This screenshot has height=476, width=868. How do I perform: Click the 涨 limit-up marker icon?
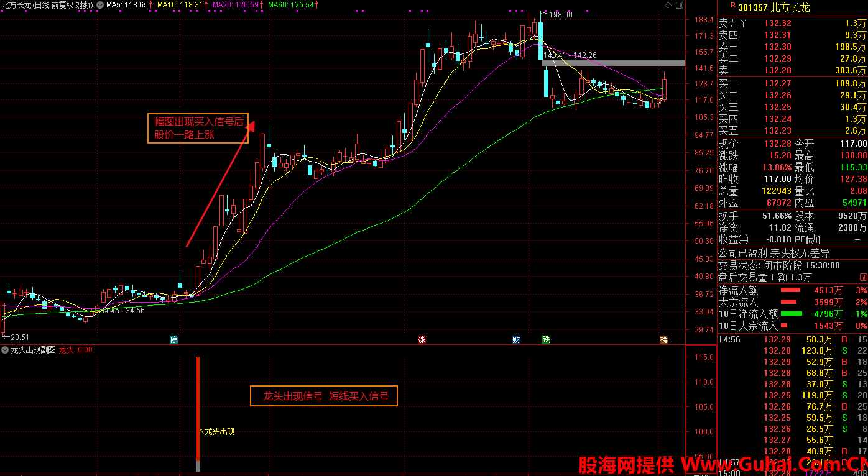(x=422, y=339)
